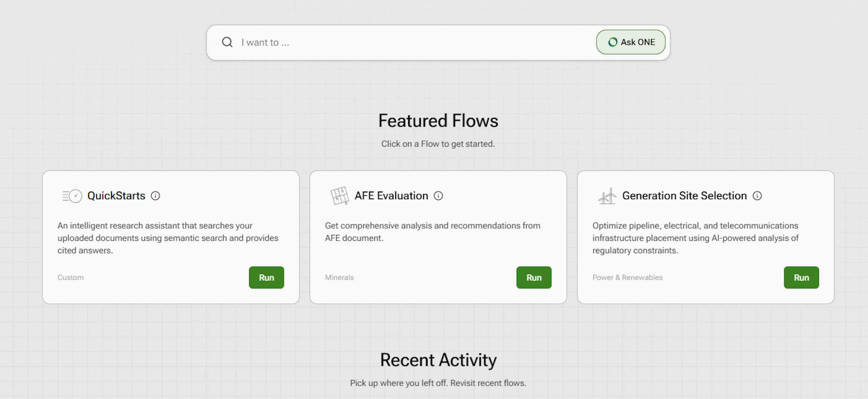This screenshot has width=868, height=399.
Task: View info for Generation Site Selection
Action: (757, 196)
